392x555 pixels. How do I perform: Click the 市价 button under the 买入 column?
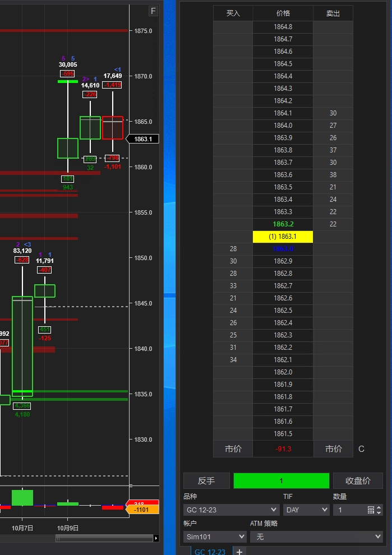coord(233,449)
